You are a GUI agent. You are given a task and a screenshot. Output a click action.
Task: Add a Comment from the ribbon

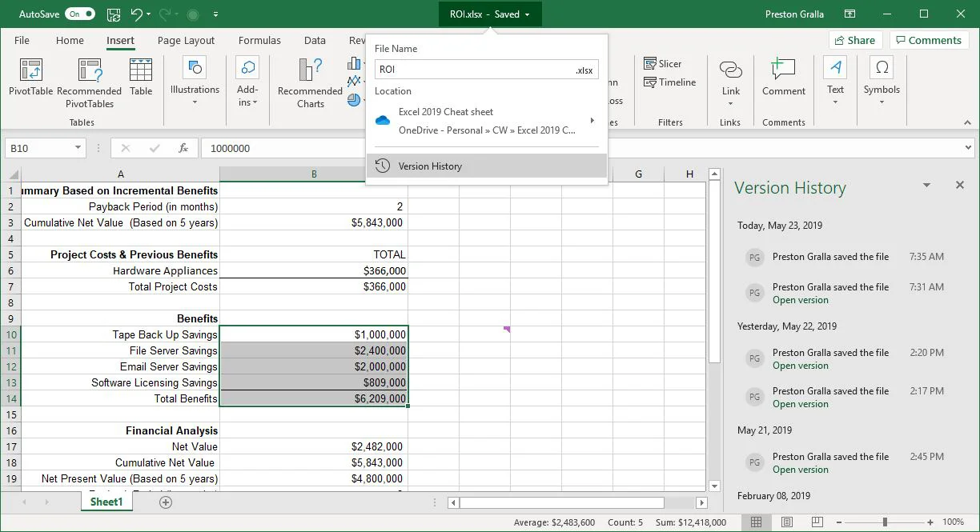point(784,78)
